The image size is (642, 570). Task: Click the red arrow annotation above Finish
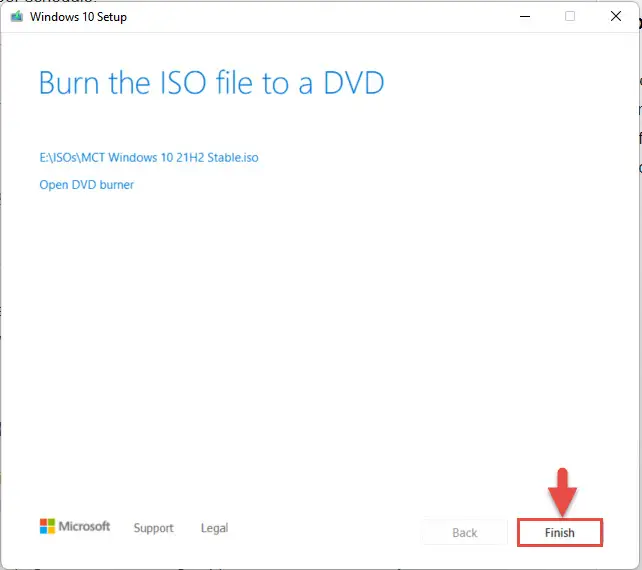click(x=562, y=492)
